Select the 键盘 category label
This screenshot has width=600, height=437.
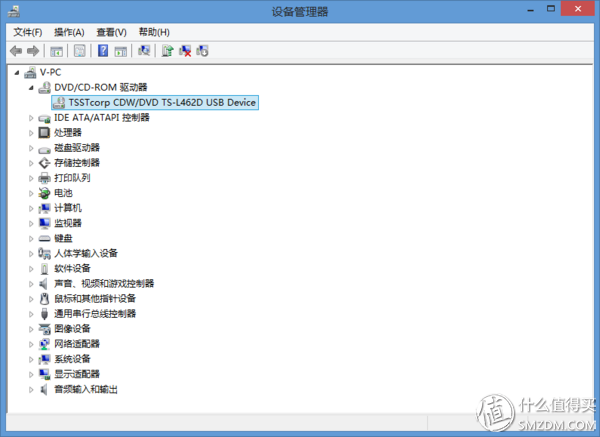click(63, 238)
